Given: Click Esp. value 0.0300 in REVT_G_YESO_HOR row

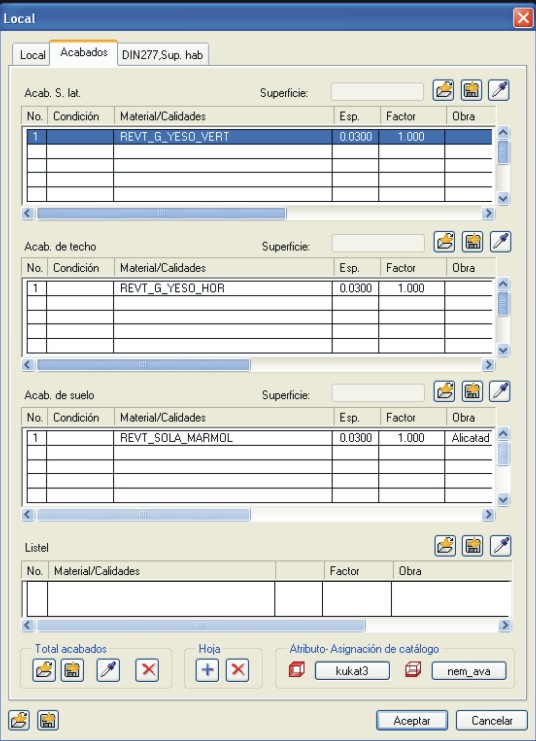Looking at the screenshot, I should point(355,288).
